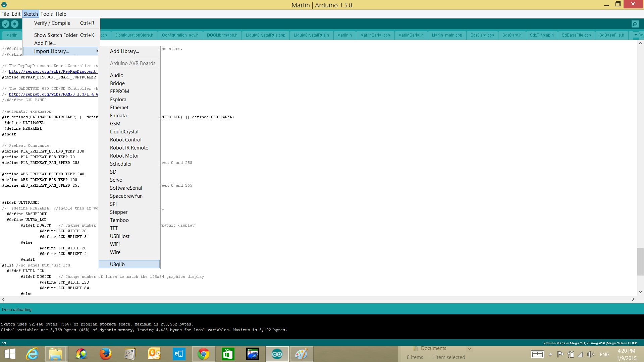Open the tab list dropdown arrow

point(636,35)
